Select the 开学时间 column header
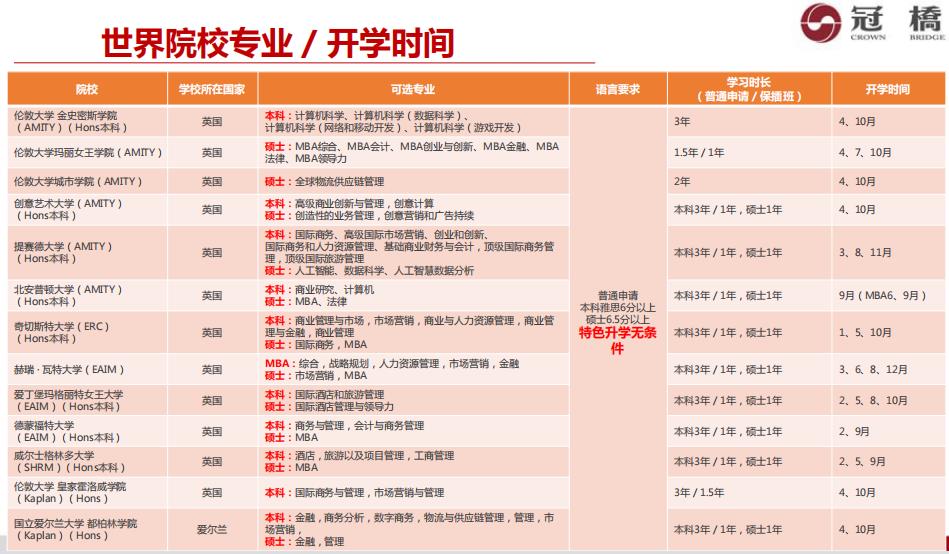 click(x=888, y=89)
